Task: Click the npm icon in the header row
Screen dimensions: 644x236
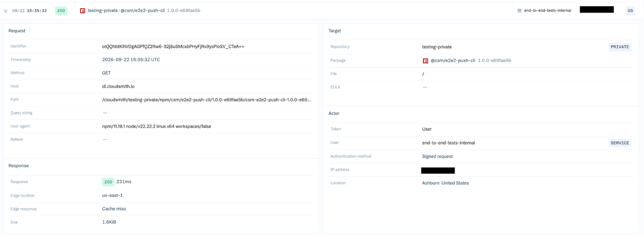Action: (x=83, y=11)
